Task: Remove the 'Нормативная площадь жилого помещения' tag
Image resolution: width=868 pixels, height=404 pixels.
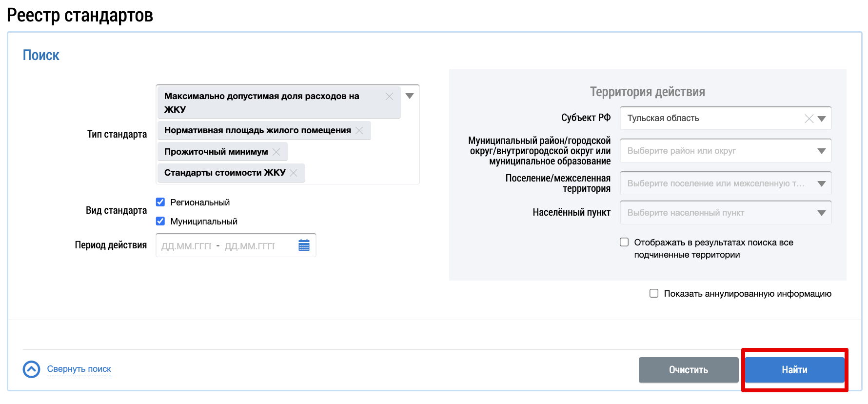Action: 359,130
